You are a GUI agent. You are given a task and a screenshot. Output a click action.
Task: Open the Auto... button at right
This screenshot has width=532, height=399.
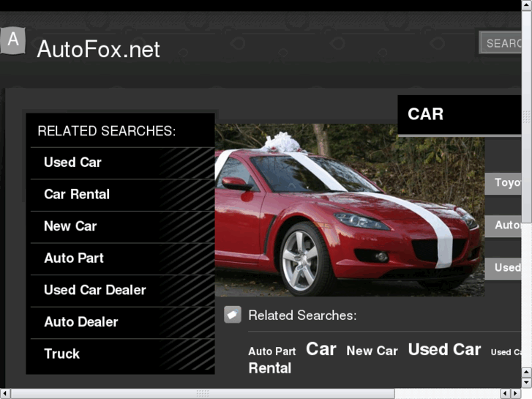coord(503,225)
